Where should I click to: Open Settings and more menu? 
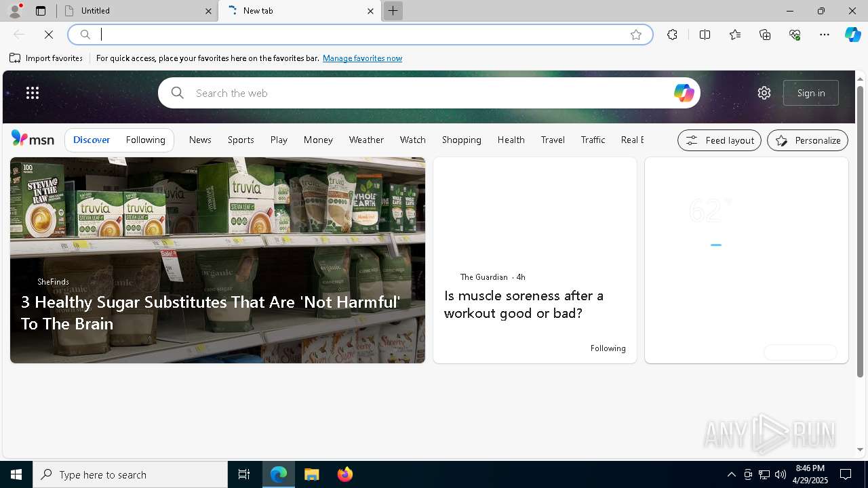point(825,35)
